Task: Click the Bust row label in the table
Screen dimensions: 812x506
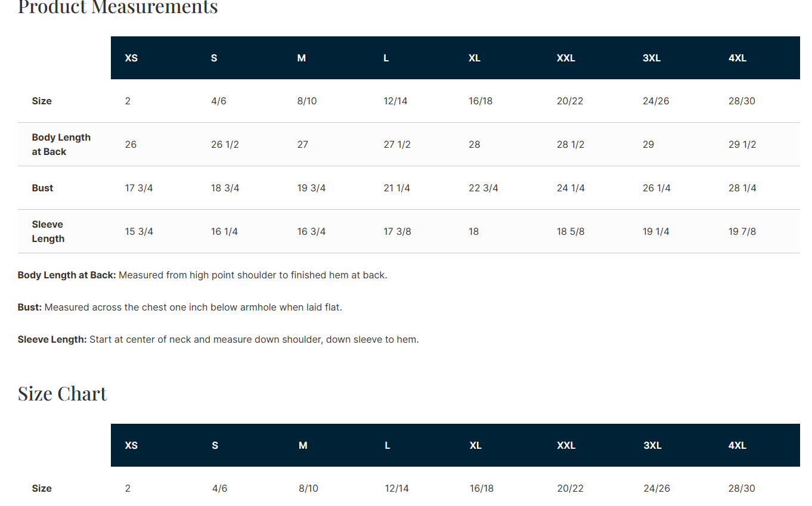Action: pyautogui.click(x=42, y=188)
